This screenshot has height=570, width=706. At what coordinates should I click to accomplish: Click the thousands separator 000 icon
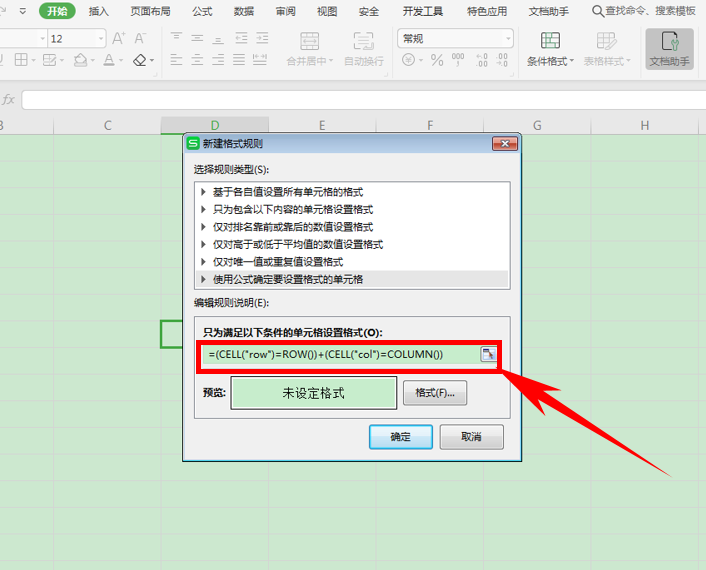[x=458, y=59]
